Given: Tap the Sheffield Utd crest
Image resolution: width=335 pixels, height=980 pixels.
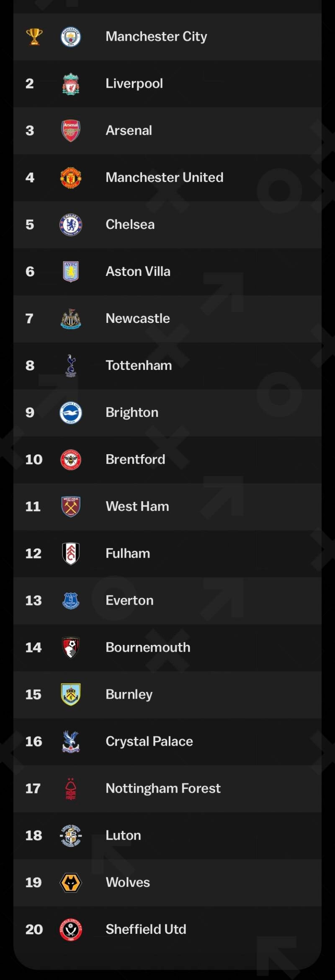Looking at the screenshot, I should [71, 929].
